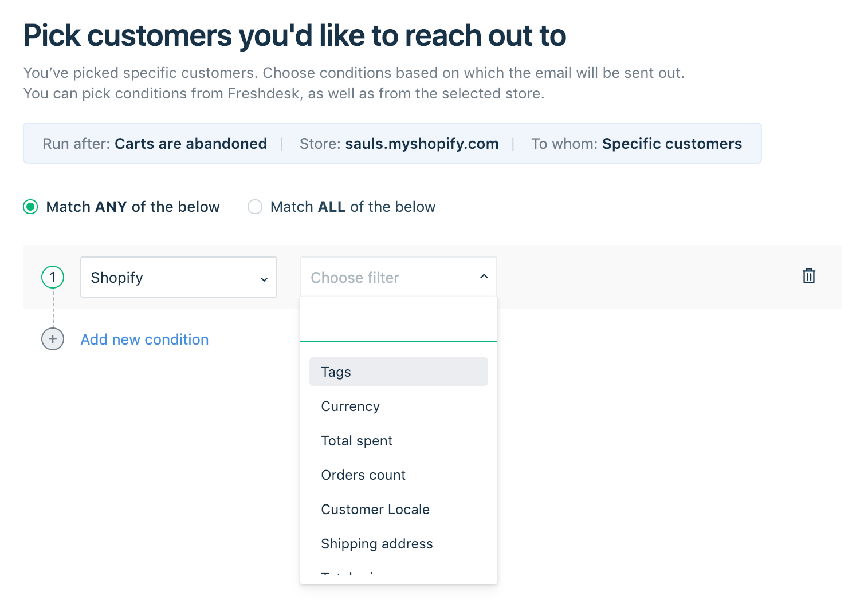Viewport: 864px width, 616px height.
Task: Click the sauls.myshopify.com store name
Action: click(x=422, y=144)
